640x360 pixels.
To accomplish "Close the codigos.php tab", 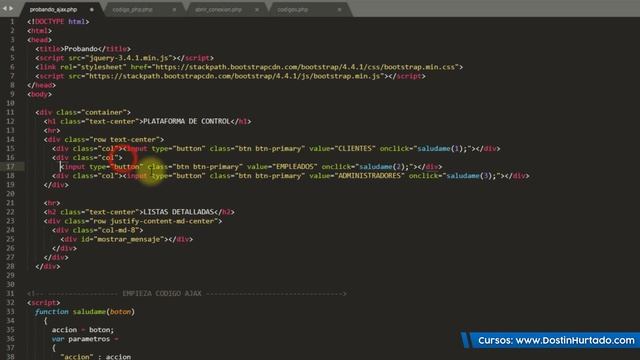I will [x=339, y=9].
